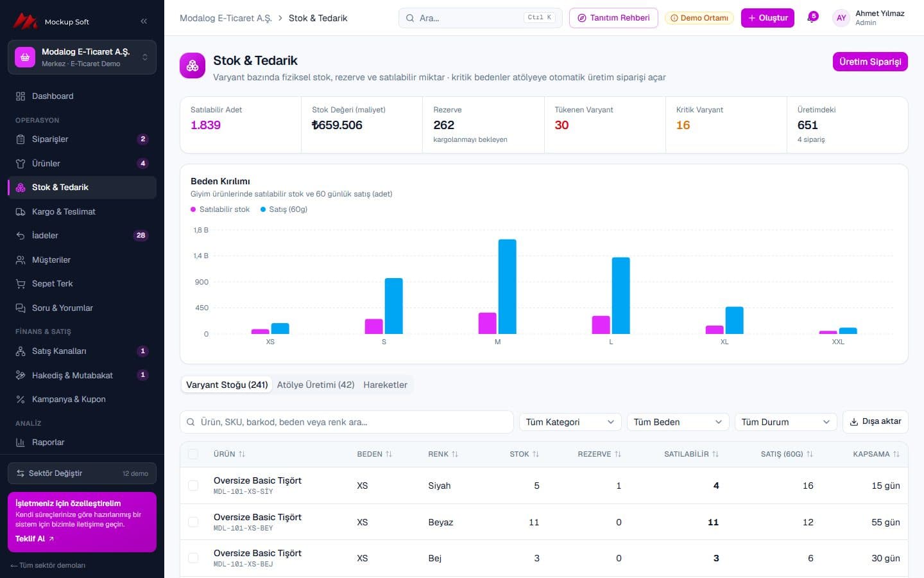The width and height of the screenshot is (924, 578).
Task: Open the Tüm Kategori dropdown
Action: pos(570,422)
